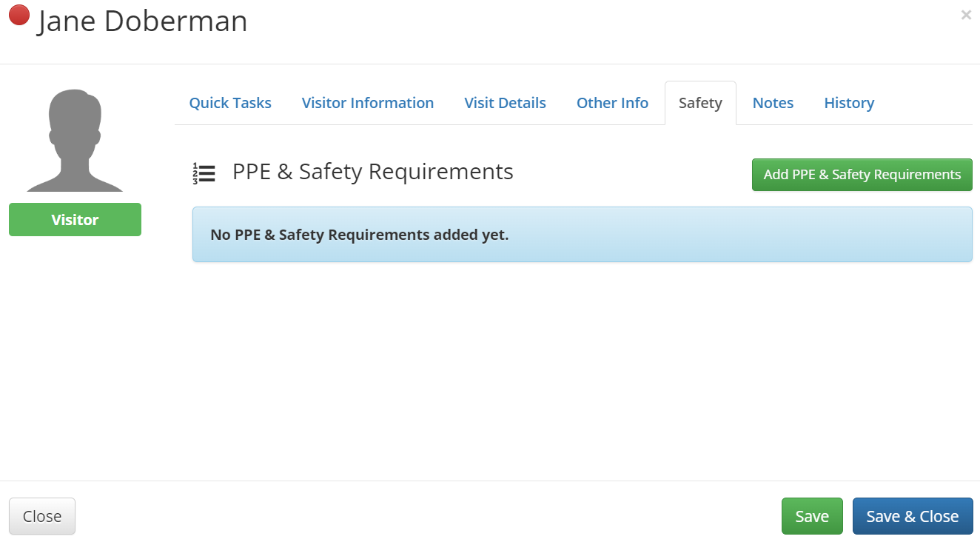Image resolution: width=980 pixels, height=542 pixels.
Task: Click the green Save button
Action: point(812,516)
